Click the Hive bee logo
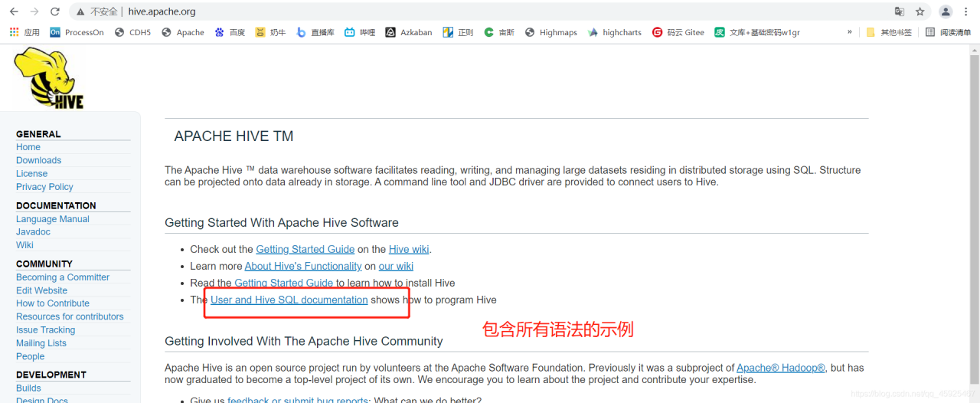This screenshot has width=980, height=403. (49, 77)
